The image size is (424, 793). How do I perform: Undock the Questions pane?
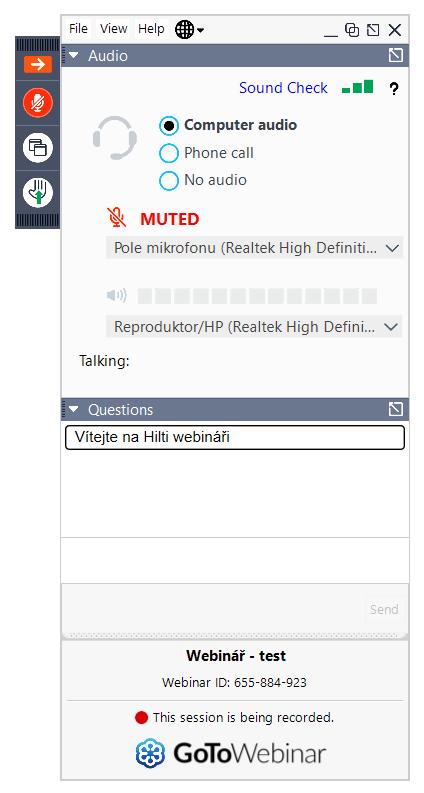[396, 409]
